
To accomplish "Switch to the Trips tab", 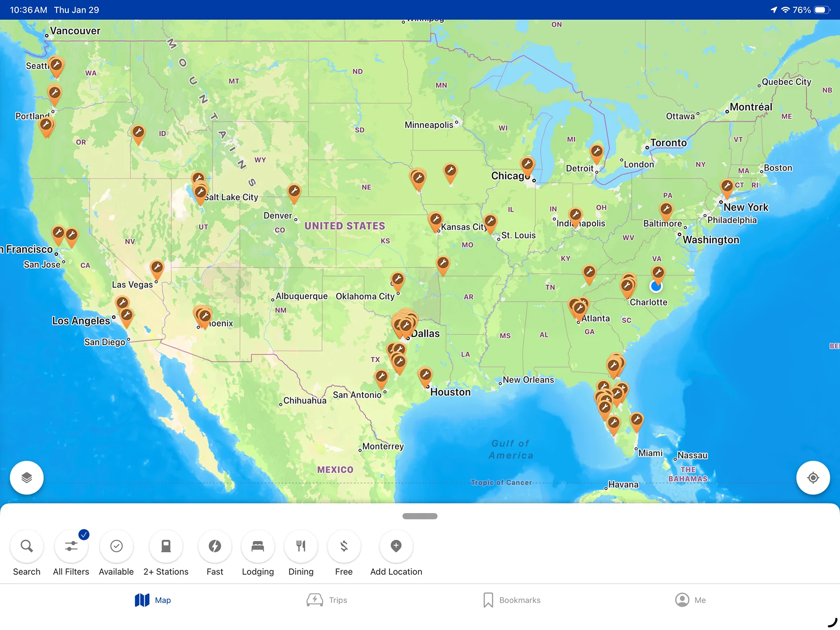I will click(327, 600).
